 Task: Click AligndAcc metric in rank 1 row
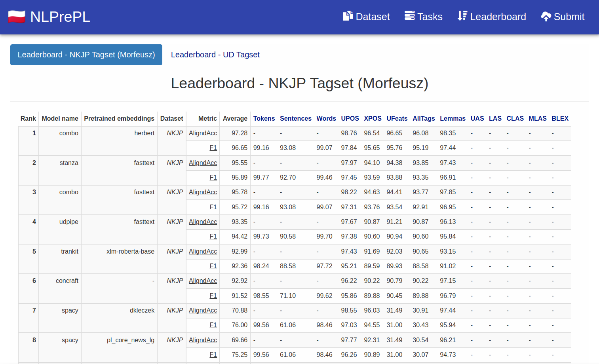(x=203, y=133)
